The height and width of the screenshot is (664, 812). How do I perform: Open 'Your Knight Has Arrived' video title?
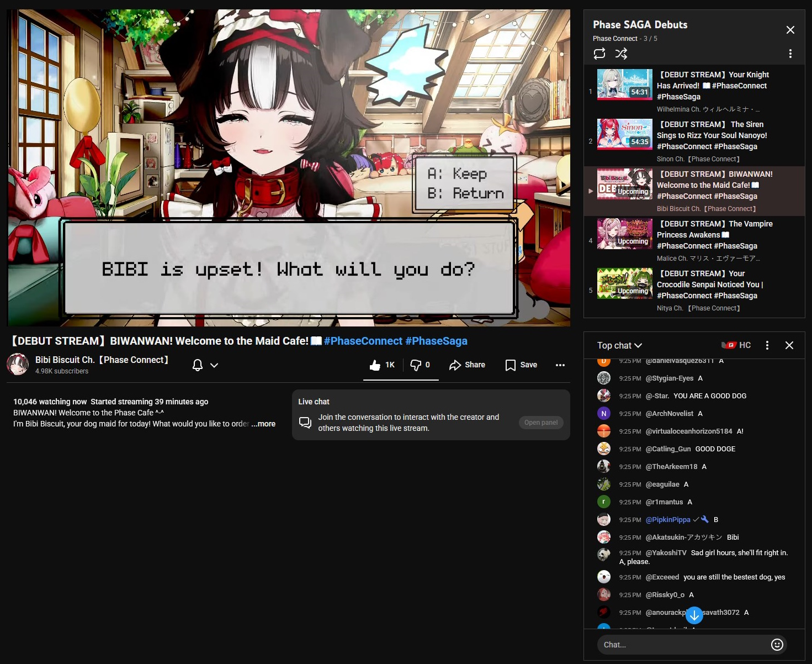point(713,86)
